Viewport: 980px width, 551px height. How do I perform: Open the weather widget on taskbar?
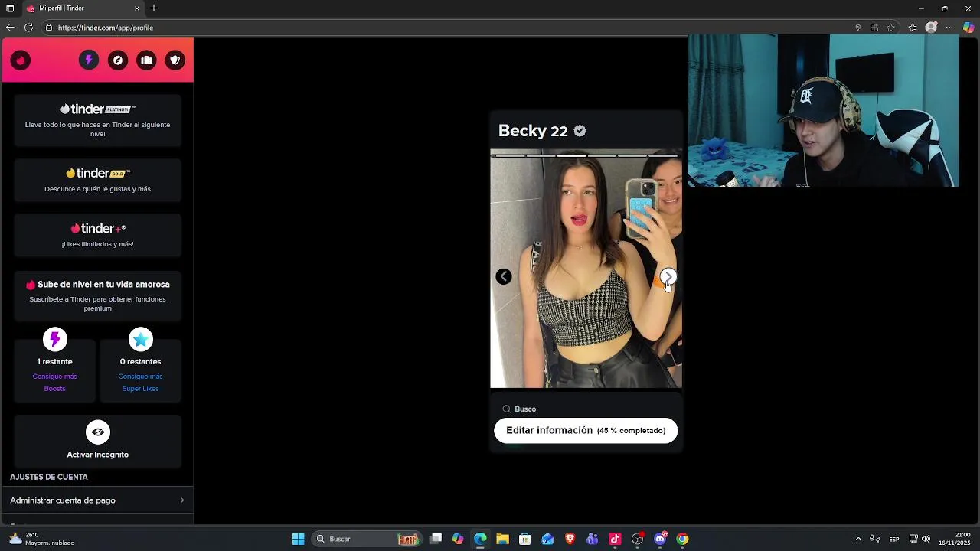pyautogui.click(x=42, y=539)
